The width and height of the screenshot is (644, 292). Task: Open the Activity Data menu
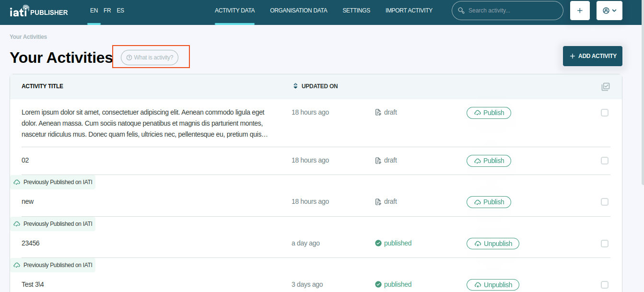click(235, 11)
